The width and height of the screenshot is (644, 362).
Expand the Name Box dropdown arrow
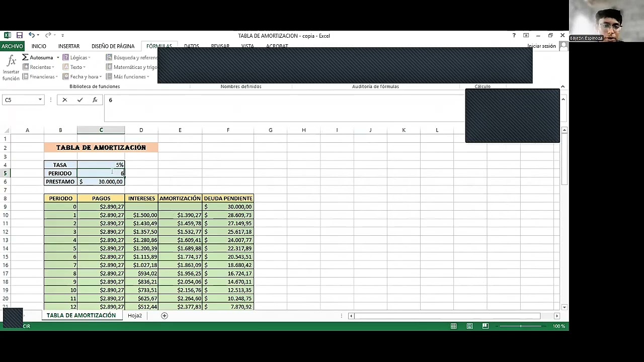pos(40,100)
